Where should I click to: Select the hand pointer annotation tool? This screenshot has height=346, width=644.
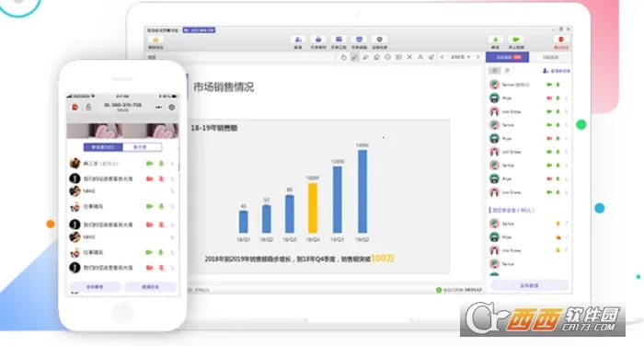pyautogui.click(x=344, y=57)
